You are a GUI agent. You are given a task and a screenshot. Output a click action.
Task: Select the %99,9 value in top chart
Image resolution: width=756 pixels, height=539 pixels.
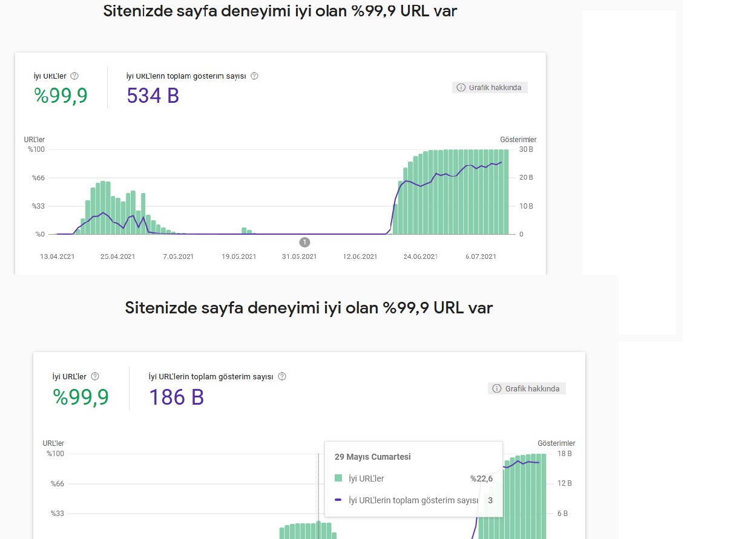click(x=61, y=96)
